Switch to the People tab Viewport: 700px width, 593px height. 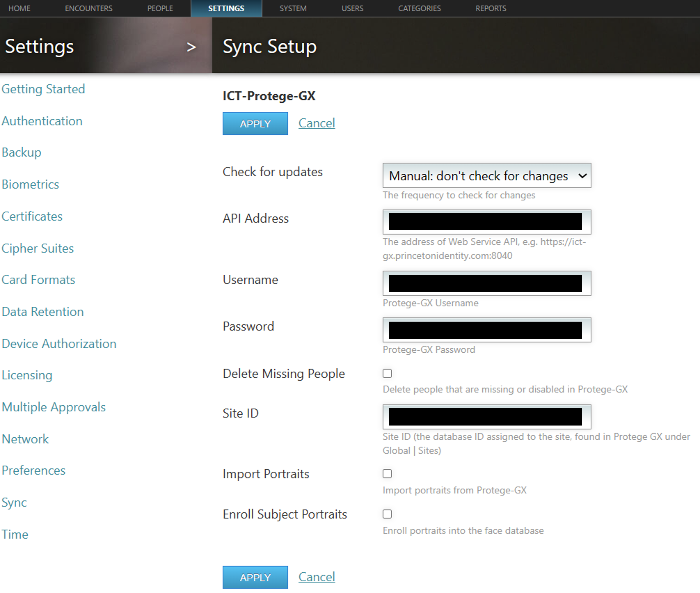tap(160, 8)
